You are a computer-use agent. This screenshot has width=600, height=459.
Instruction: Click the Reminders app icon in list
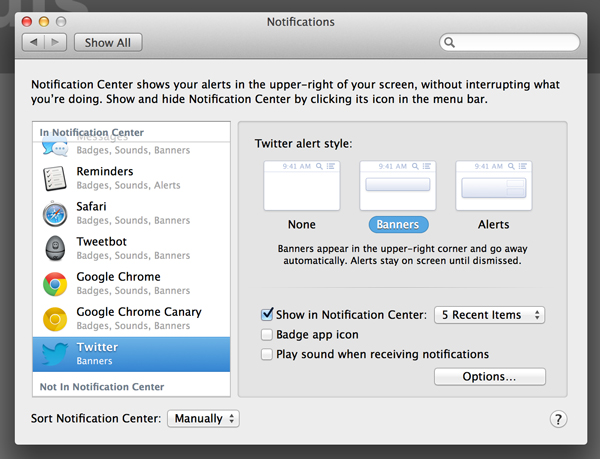[x=55, y=178]
